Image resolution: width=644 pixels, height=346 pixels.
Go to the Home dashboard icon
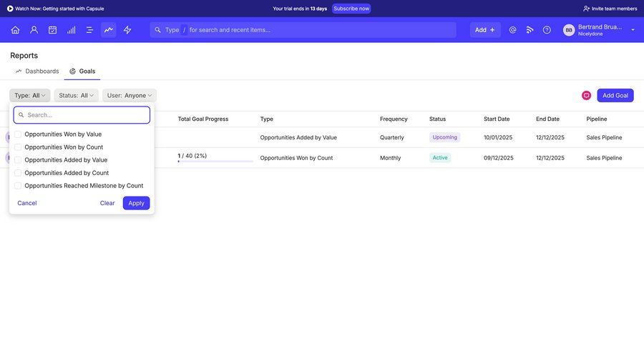(15, 30)
